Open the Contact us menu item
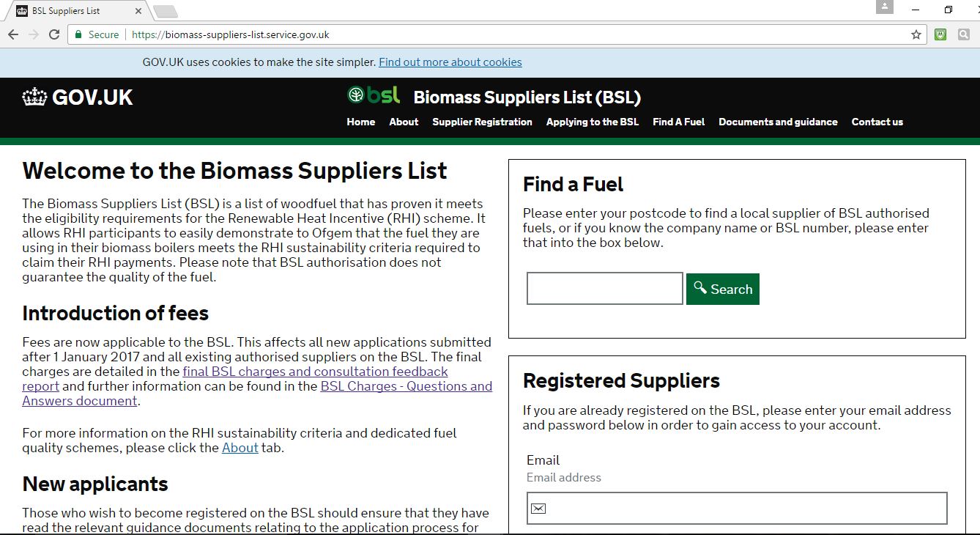 [877, 122]
